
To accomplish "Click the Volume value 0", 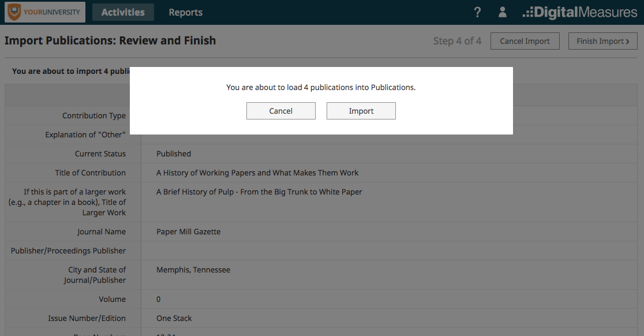I will pos(159,300).
